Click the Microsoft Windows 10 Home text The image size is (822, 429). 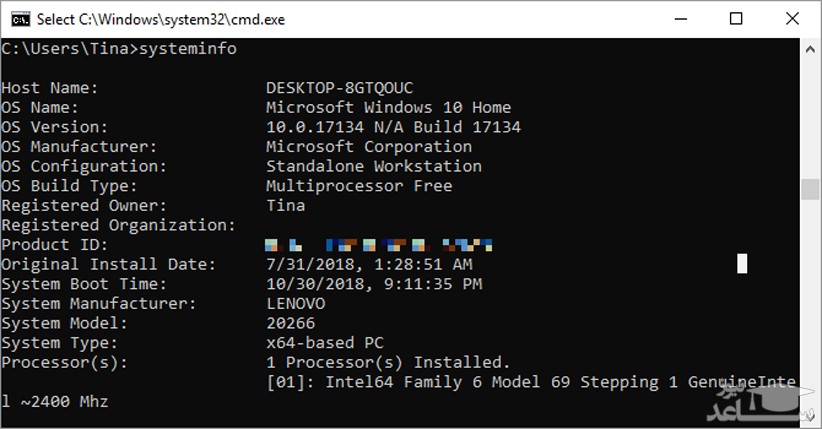(x=388, y=107)
